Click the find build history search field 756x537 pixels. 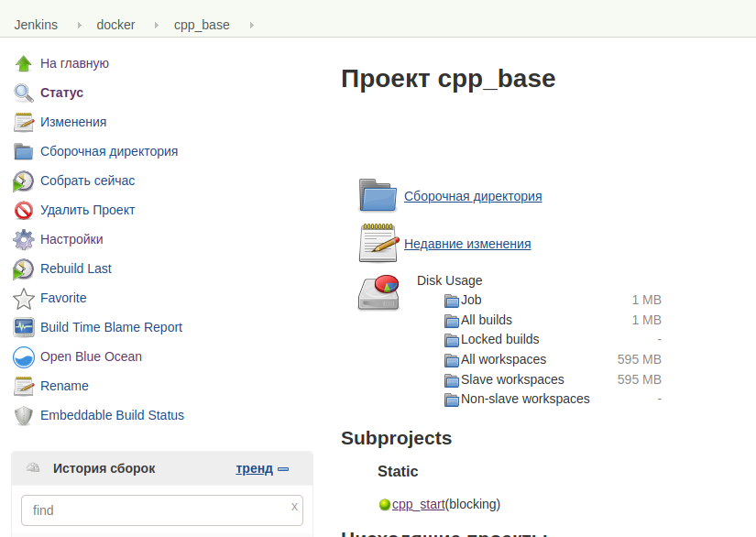pos(156,510)
